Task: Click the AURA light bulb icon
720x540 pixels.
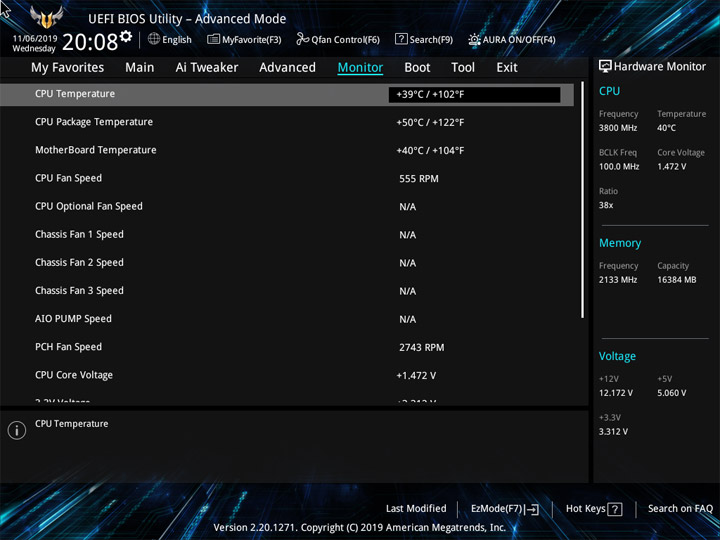Action: pos(474,39)
